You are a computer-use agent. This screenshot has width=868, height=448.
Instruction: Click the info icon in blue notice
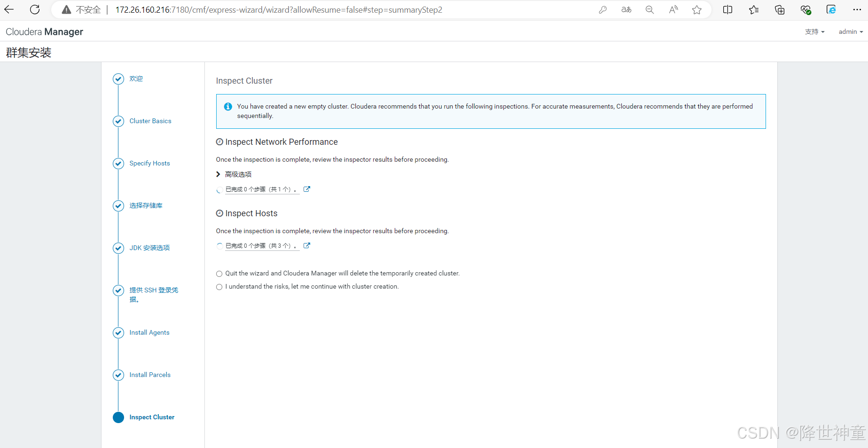228,107
